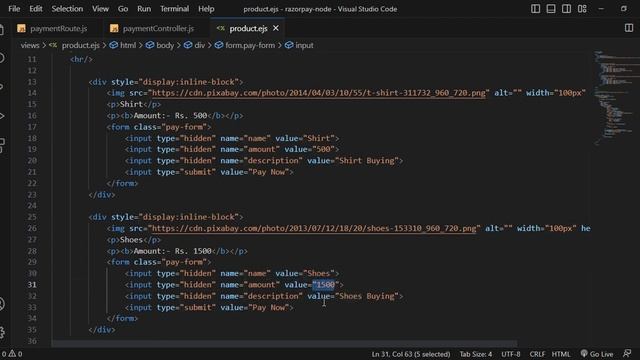Toggle the secondary side bar layout icon

pyautogui.click(x=567, y=9)
